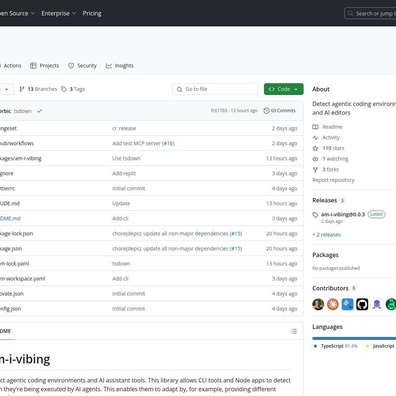This screenshot has width=396, height=396.
Task: Open the github/workflows folder
Action: point(17,143)
